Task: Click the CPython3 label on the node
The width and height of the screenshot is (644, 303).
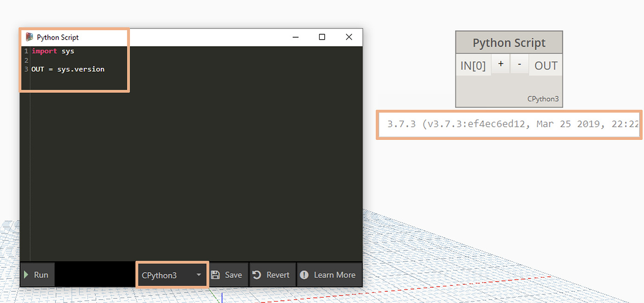Action: (543, 99)
